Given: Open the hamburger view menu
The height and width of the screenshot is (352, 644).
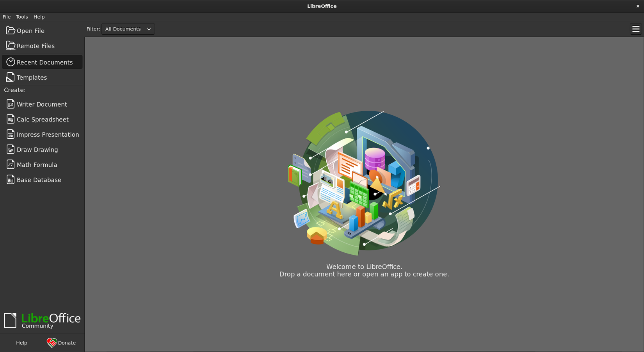Looking at the screenshot, I should coord(636,29).
